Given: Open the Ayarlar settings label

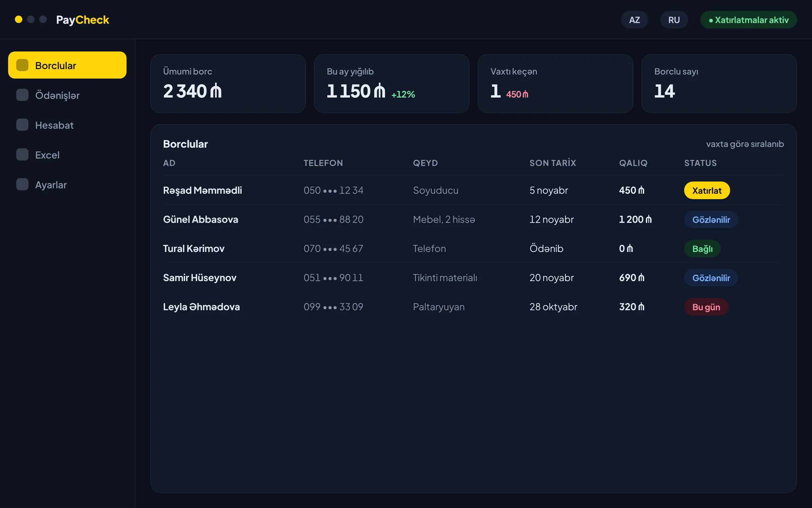Looking at the screenshot, I should [51, 185].
